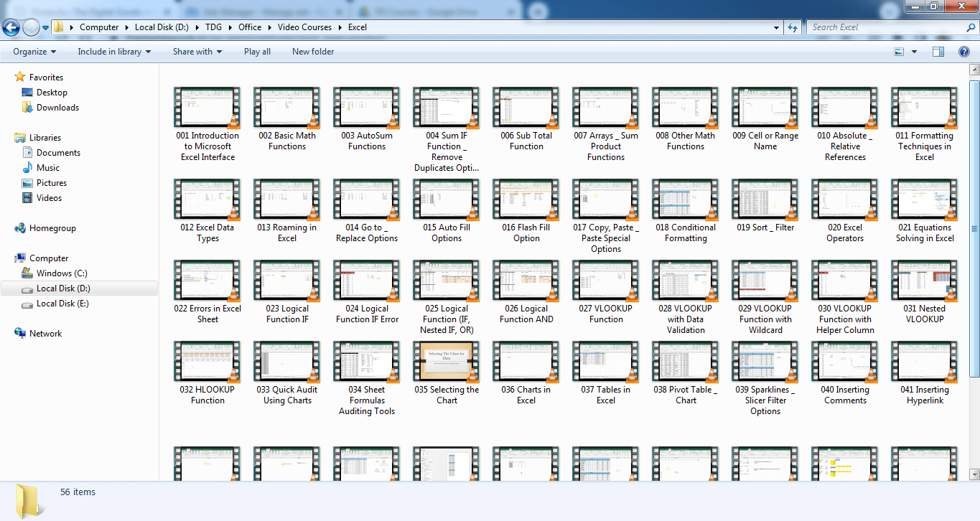Image resolution: width=980 pixels, height=521 pixels.
Task: Click the Refresh button beside address bar
Action: click(x=793, y=27)
